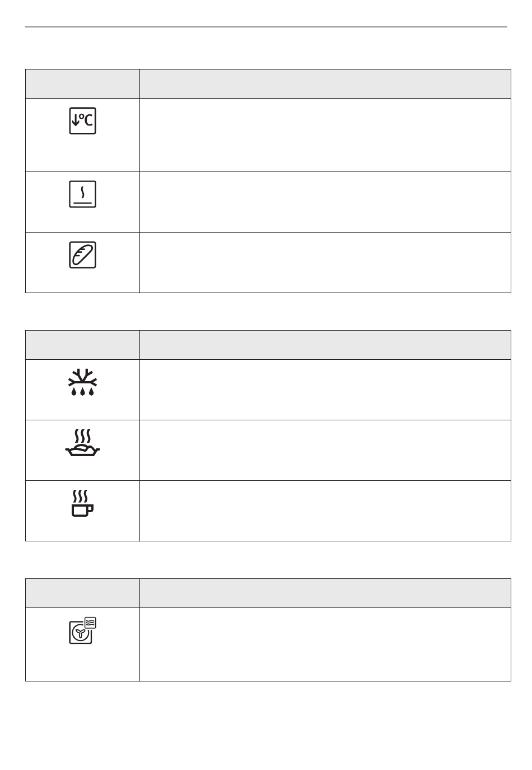Click the wide grey header of third table
This screenshot has height=770, width=532.
[325, 593]
